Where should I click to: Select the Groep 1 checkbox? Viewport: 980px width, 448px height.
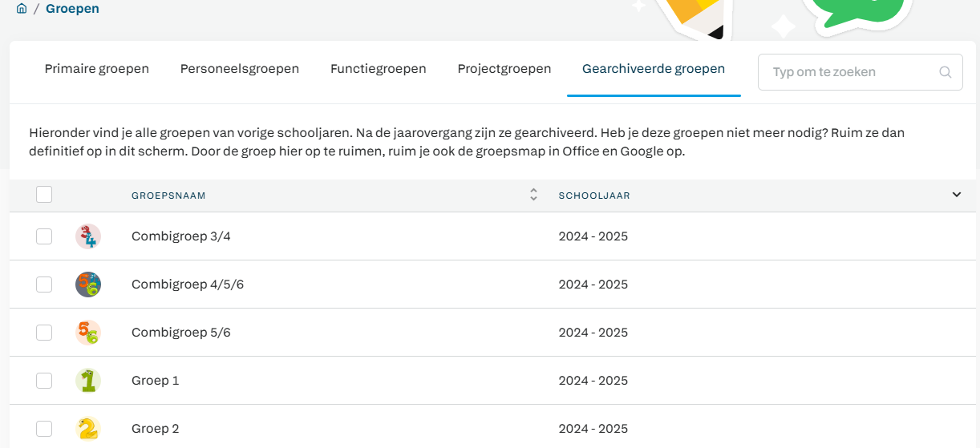click(44, 381)
